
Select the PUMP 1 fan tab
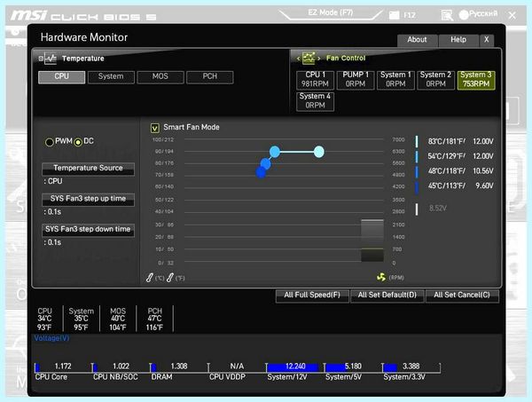pos(356,80)
